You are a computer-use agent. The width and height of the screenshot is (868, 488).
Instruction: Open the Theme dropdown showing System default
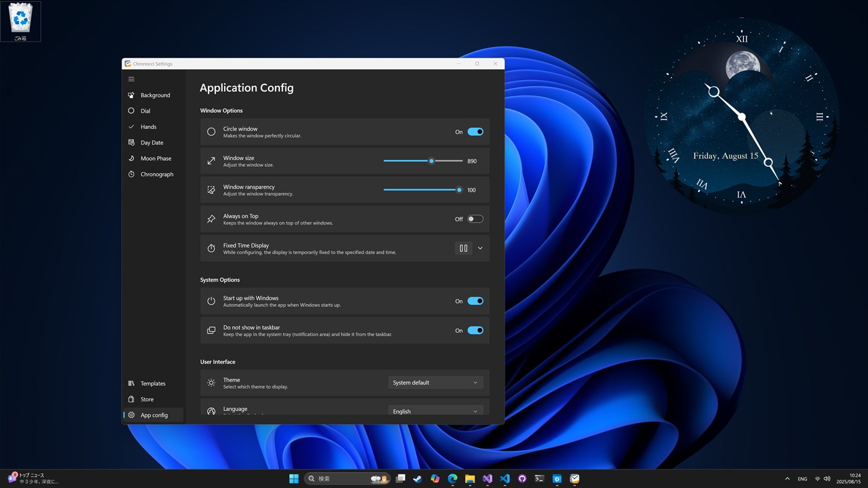435,383
